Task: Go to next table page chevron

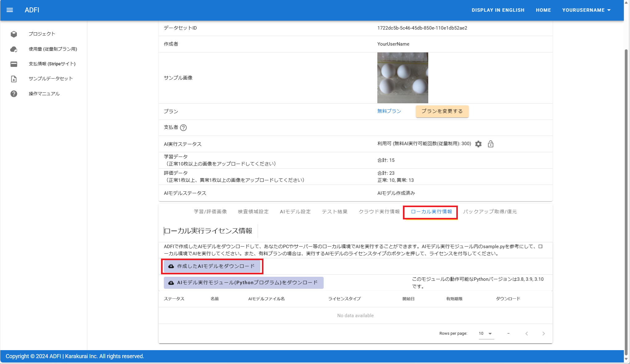Action: [x=543, y=333]
